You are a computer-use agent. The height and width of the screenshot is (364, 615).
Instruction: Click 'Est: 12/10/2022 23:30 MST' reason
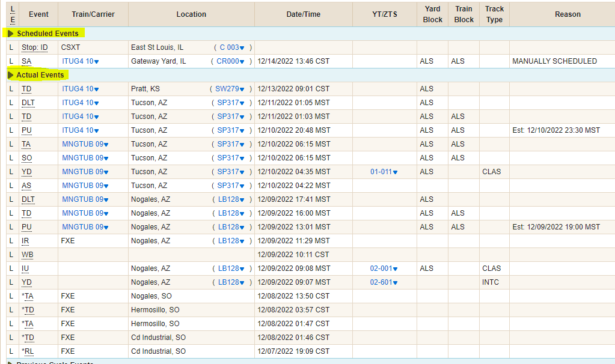click(555, 130)
